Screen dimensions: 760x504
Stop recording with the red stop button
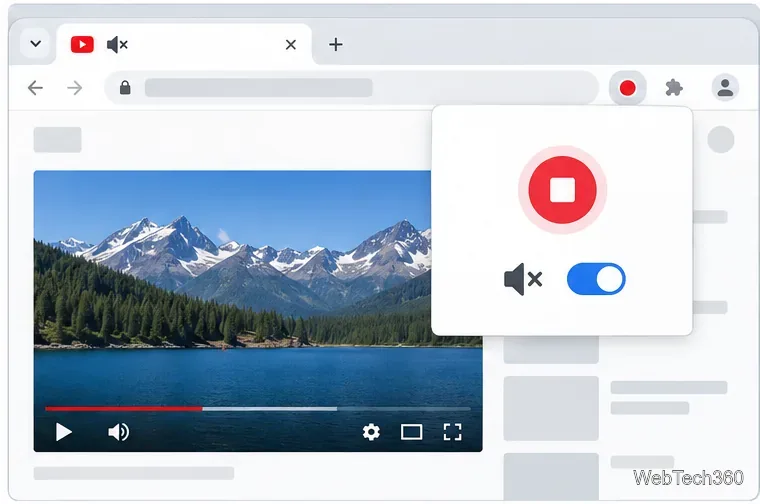562,189
